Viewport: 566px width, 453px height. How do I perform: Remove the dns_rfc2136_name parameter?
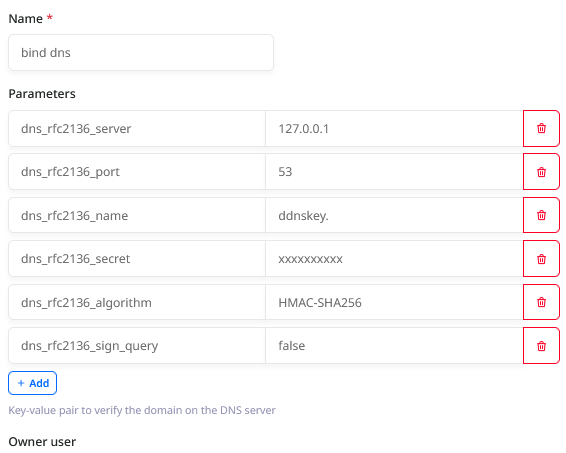(x=541, y=215)
